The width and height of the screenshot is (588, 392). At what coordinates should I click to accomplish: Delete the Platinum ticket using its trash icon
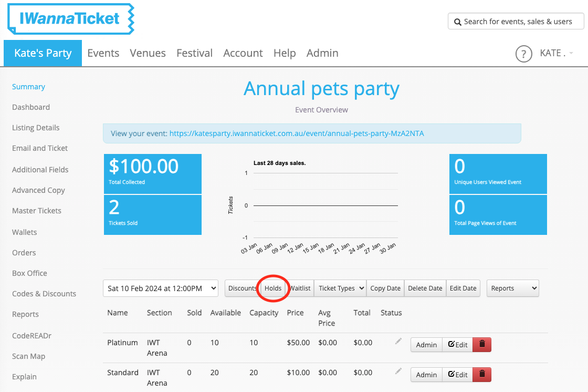481,344
